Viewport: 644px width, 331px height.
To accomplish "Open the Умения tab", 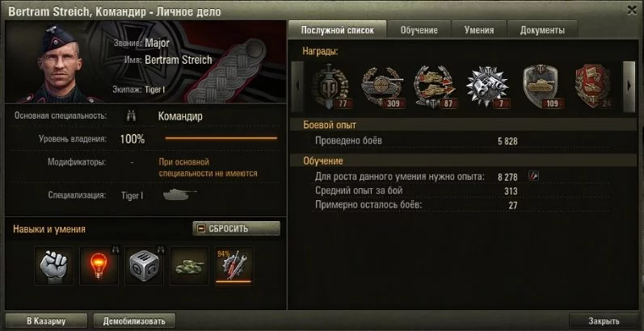I will coord(479,30).
